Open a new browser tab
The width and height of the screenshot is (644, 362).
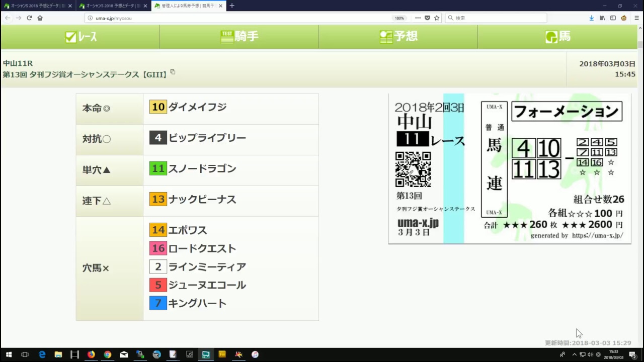(x=232, y=6)
